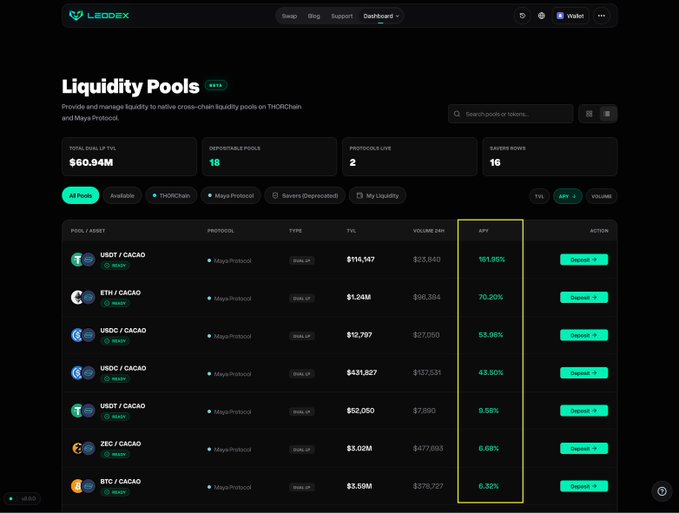The height and width of the screenshot is (513, 679).
Task: Show Savers (Deprecated) pools
Action: pos(305,196)
